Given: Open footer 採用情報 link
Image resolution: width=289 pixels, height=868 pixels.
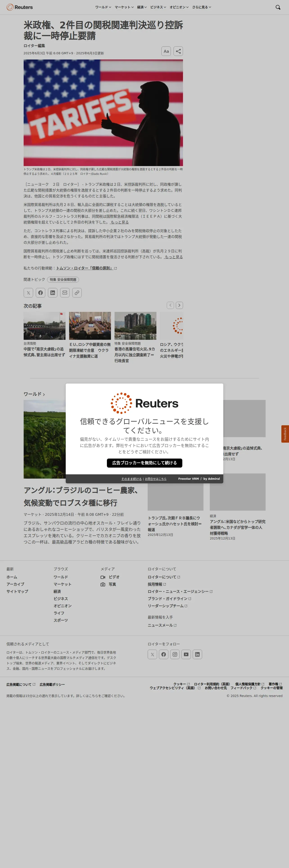Looking at the screenshot, I should tap(157, 584).
